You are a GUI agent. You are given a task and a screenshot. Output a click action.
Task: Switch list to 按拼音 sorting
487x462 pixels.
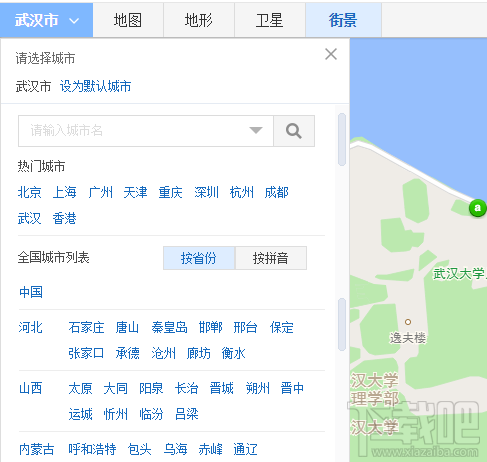pos(271,258)
